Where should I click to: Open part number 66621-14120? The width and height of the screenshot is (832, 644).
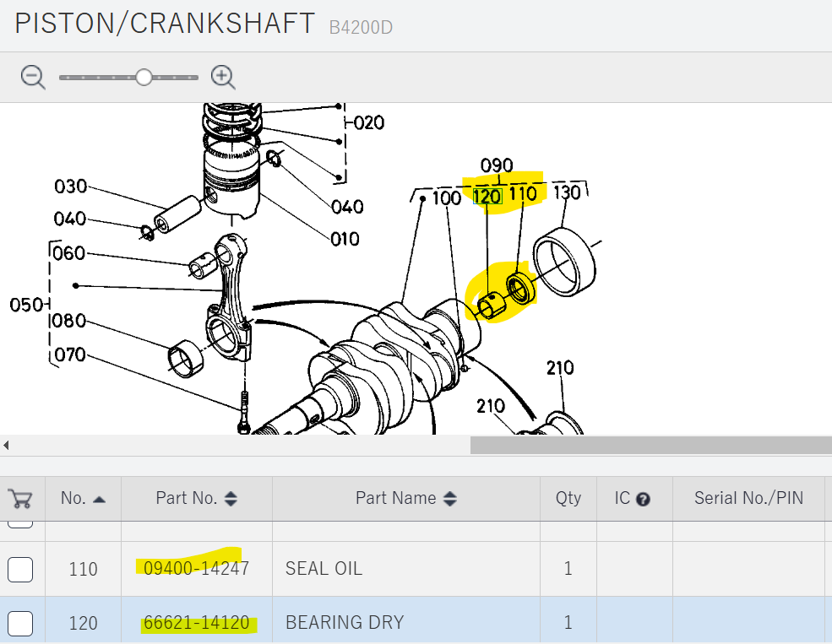tap(196, 623)
